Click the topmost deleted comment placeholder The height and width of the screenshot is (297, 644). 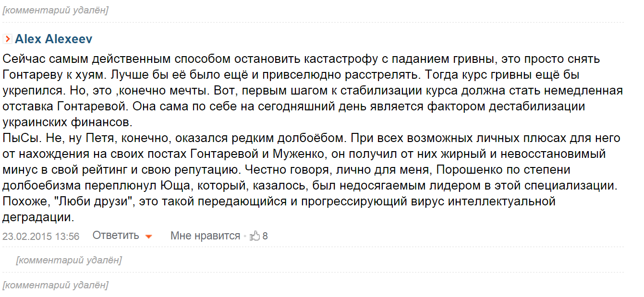(55, 10)
